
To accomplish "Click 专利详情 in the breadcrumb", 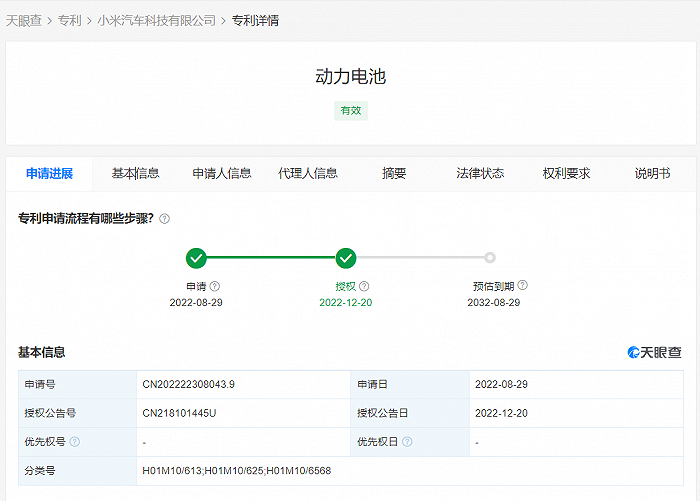I will tap(255, 21).
